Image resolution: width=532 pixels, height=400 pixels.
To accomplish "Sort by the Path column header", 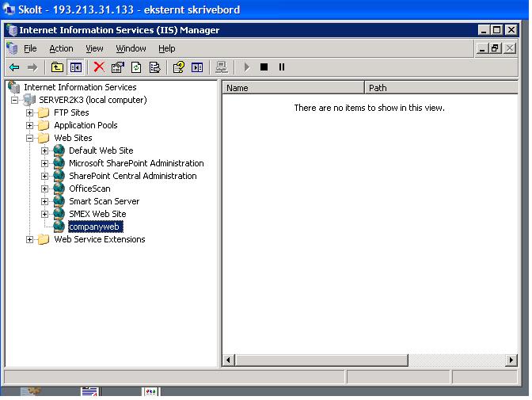I will pos(442,88).
